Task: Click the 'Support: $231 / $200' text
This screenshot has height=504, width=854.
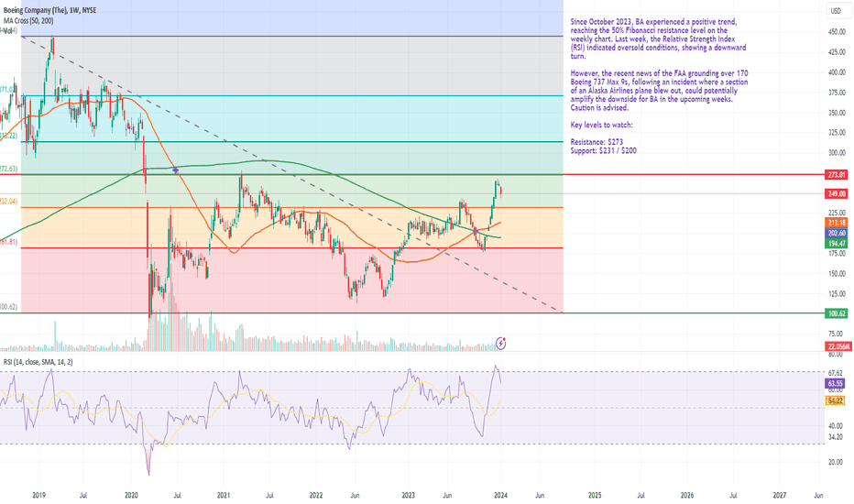Action: pyautogui.click(x=603, y=150)
